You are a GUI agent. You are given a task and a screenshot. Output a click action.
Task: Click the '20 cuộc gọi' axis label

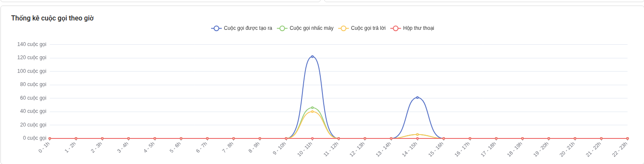click(x=33, y=125)
